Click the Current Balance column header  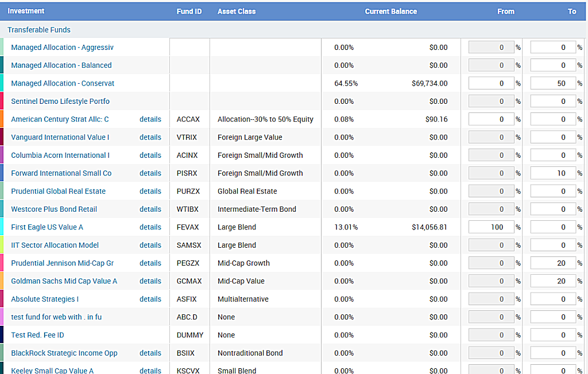pyautogui.click(x=390, y=11)
